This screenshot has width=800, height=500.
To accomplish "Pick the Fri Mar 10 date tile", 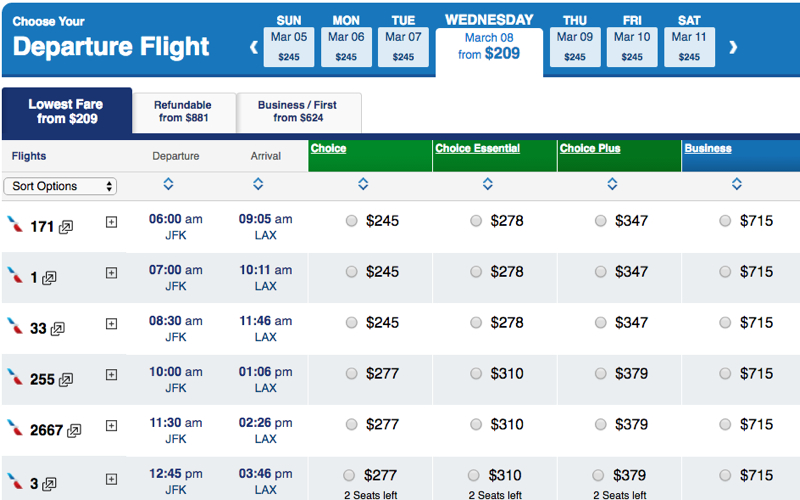I will 632,47.
